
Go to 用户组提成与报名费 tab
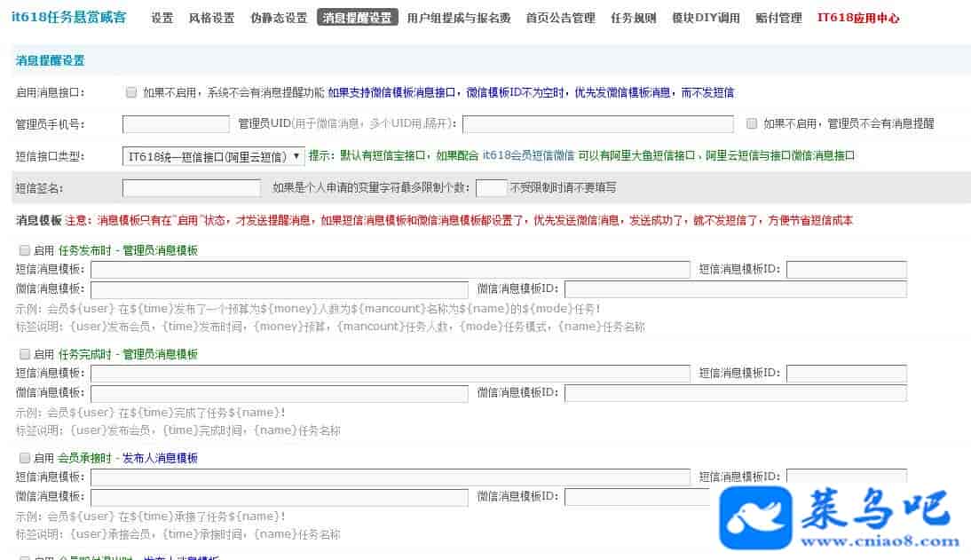pos(459,18)
